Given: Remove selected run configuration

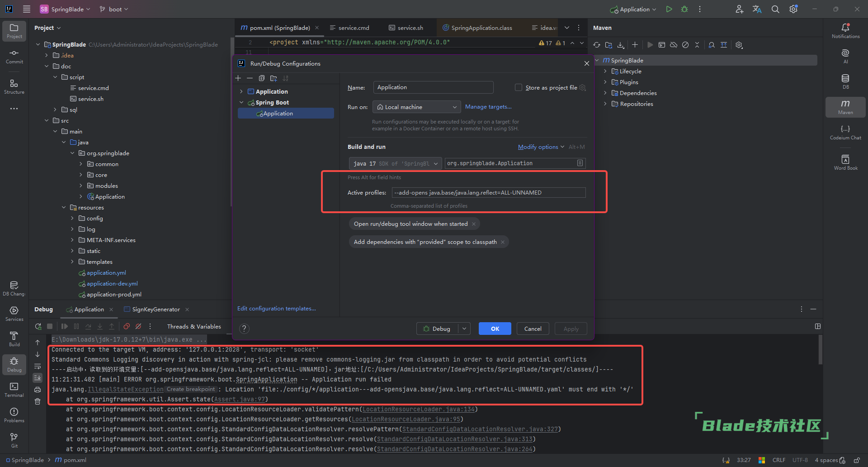Looking at the screenshot, I should pos(250,78).
